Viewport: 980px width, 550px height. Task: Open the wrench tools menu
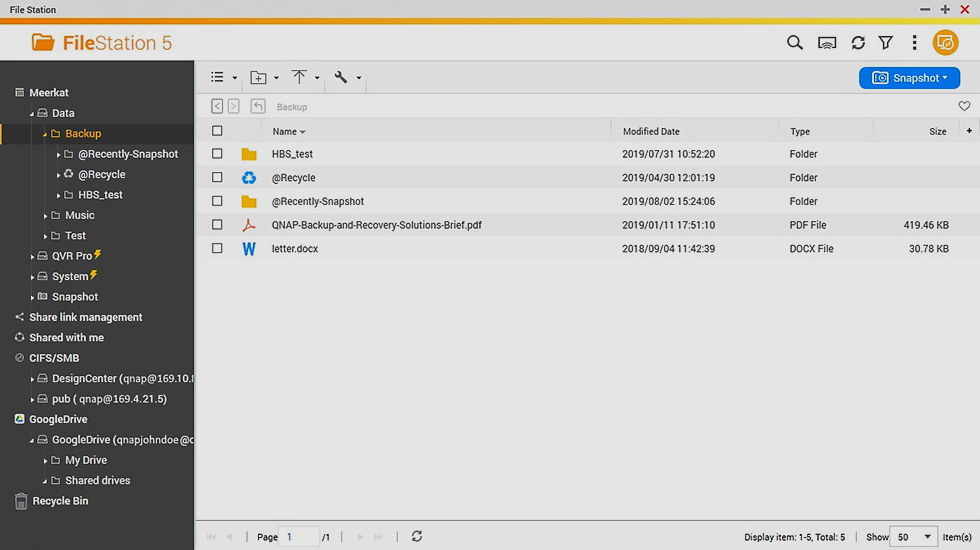(341, 78)
